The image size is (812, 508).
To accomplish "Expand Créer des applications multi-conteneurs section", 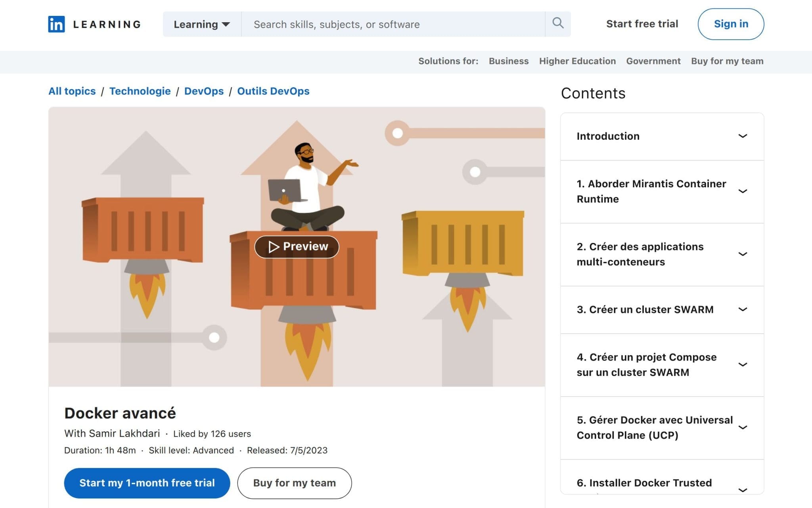I will tap(662, 254).
